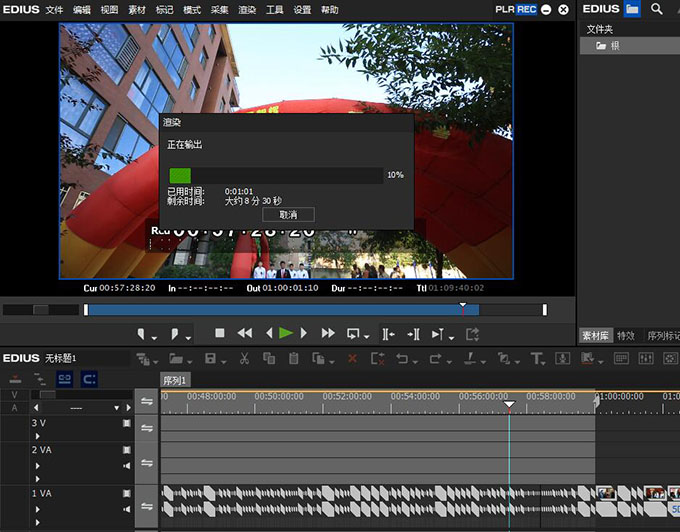Open the 渲染 menu
This screenshot has height=532, width=680.
coord(247,10)
